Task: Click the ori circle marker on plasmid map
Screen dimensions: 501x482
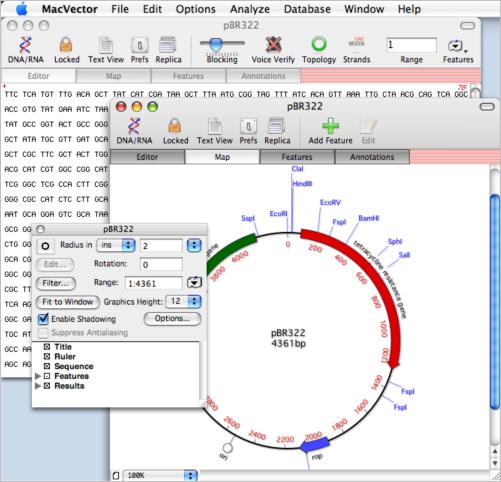Action: [x=227, y=448]
